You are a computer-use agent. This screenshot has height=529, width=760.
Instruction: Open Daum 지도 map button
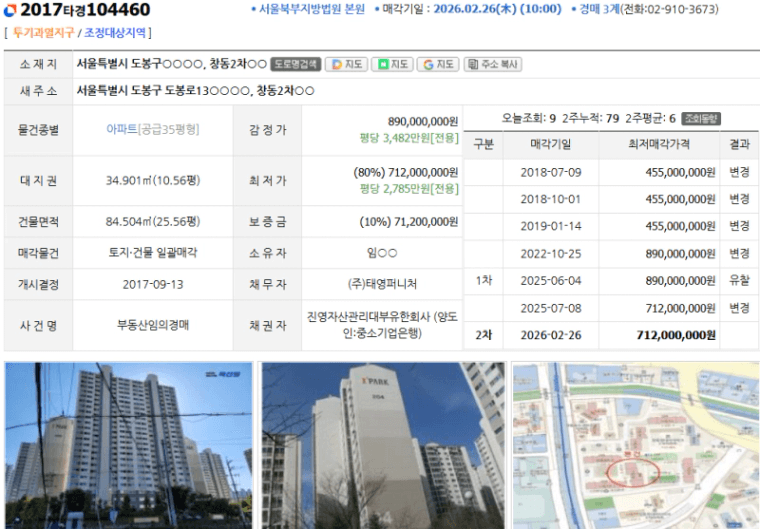click(347, 64)
